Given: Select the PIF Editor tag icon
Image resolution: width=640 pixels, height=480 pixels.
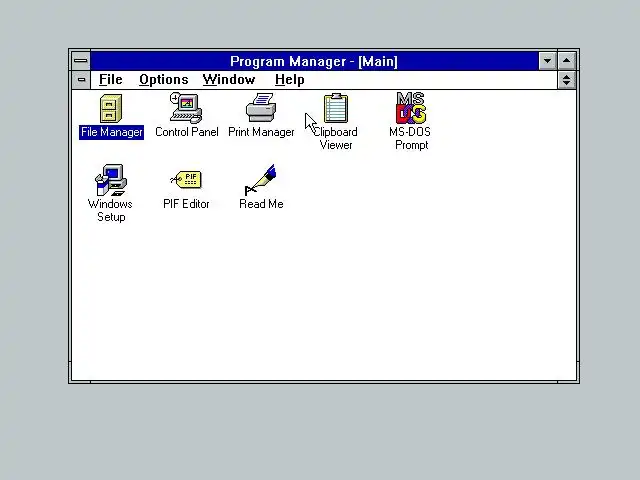Looking at the screenshot, I should (x=186, y=180).
